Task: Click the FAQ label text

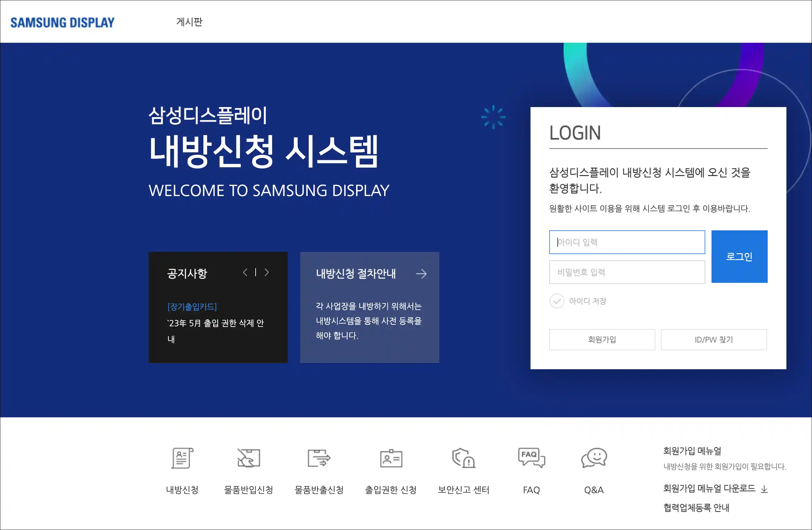Action: click(x=531, y=490)
